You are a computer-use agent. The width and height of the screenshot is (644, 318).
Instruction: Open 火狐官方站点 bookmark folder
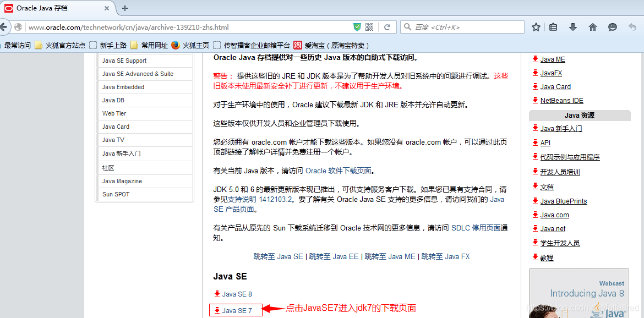point(60,45)
